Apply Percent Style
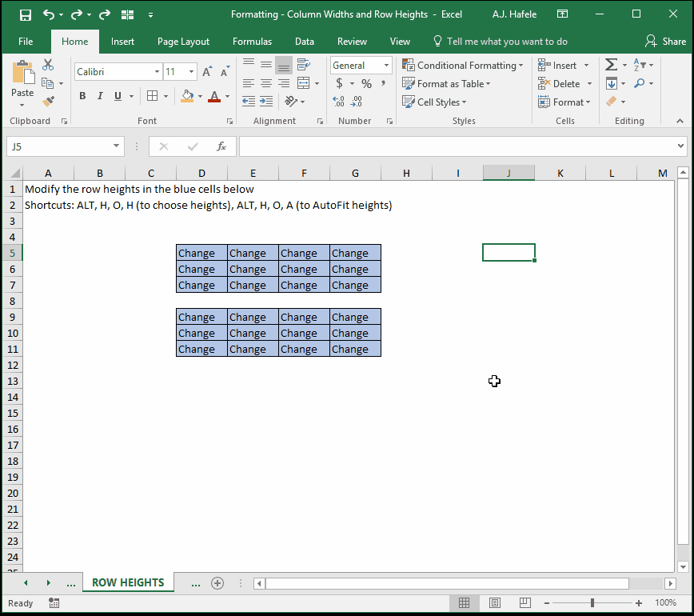Viewport: 694px width, 616px height. (x=366, y=83)
